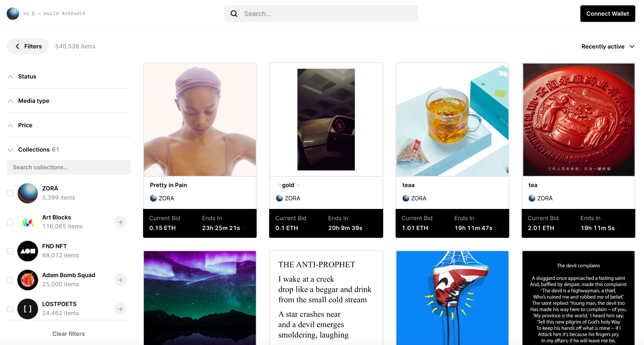Expand the Status filter section
The image size is (644, 345).
pyautogui.click(x=27, y=76)
